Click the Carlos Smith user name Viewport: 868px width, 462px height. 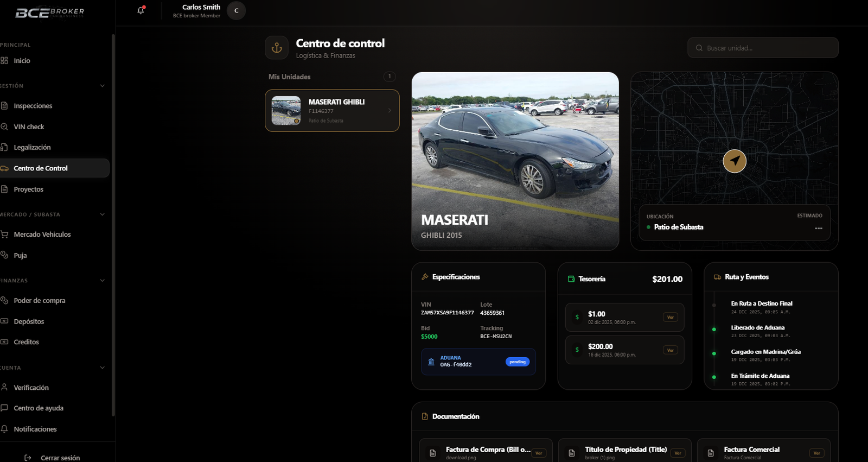coord(201,7)
